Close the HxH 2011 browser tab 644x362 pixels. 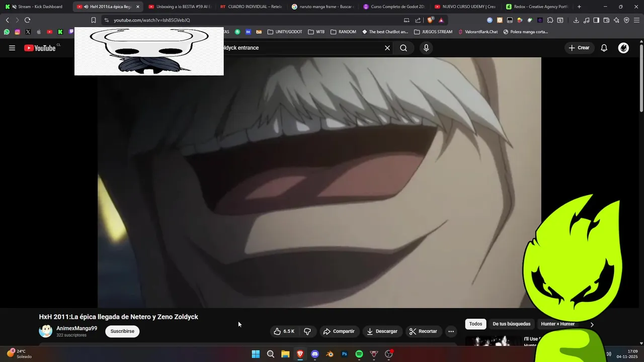click(137, 7)
